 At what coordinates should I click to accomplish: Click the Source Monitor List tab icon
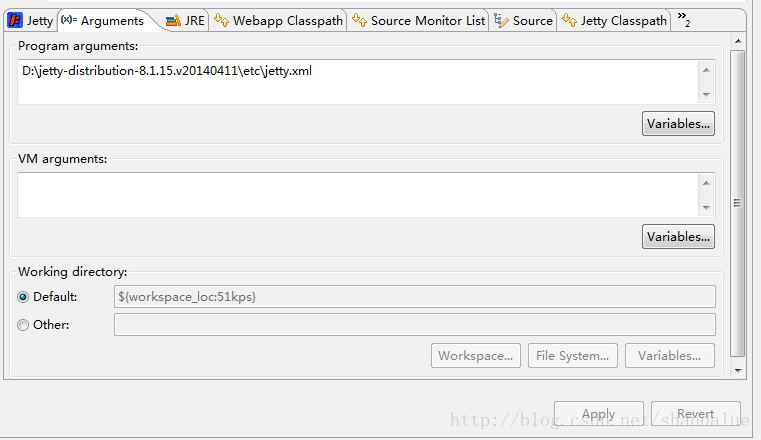click(360, 20)
